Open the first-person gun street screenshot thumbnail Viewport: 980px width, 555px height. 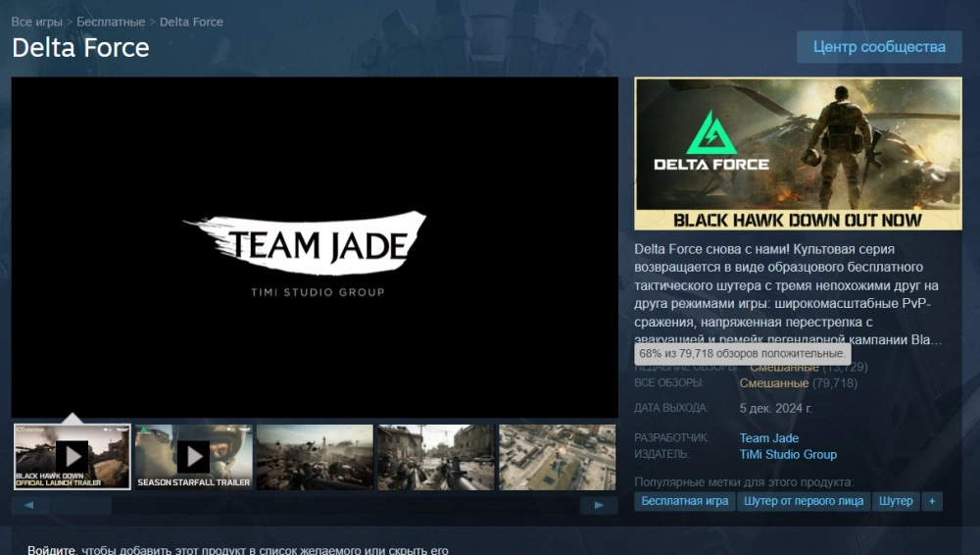point(436,456)
